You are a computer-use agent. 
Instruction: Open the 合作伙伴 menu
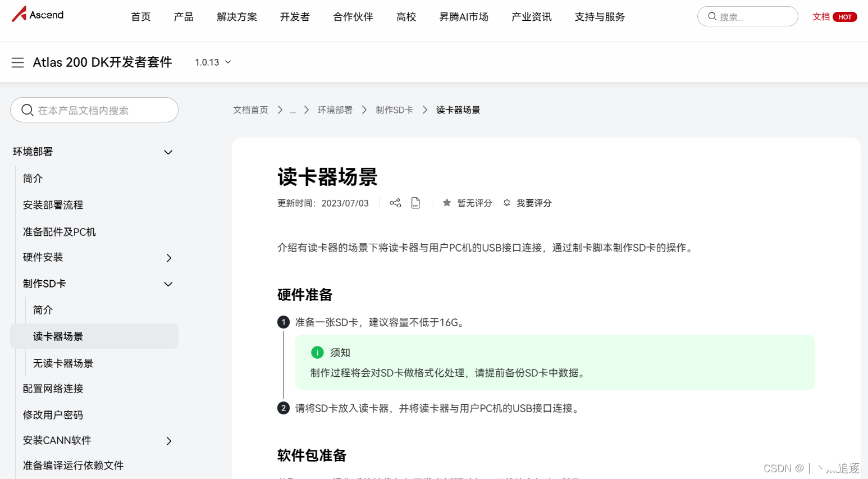[353, 17]
